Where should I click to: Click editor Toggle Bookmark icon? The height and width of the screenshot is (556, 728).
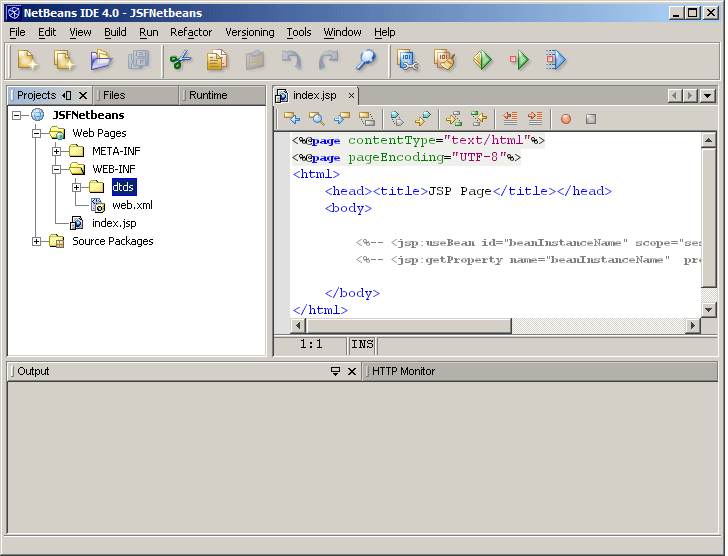[397, 119]
